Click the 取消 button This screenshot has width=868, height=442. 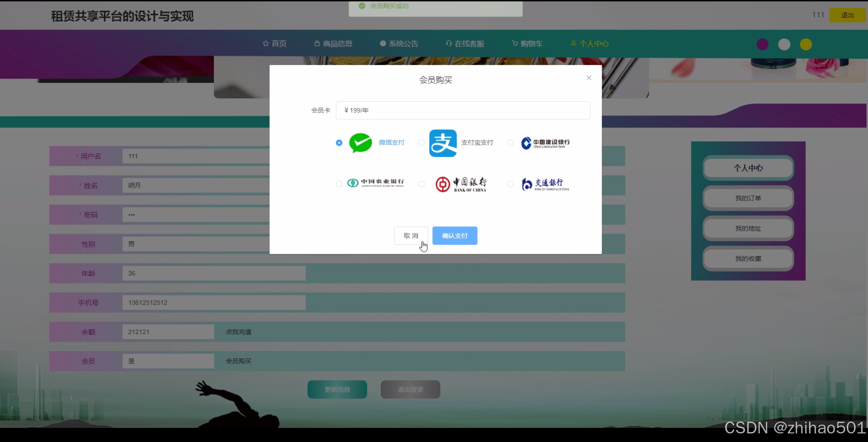(411, 236)
